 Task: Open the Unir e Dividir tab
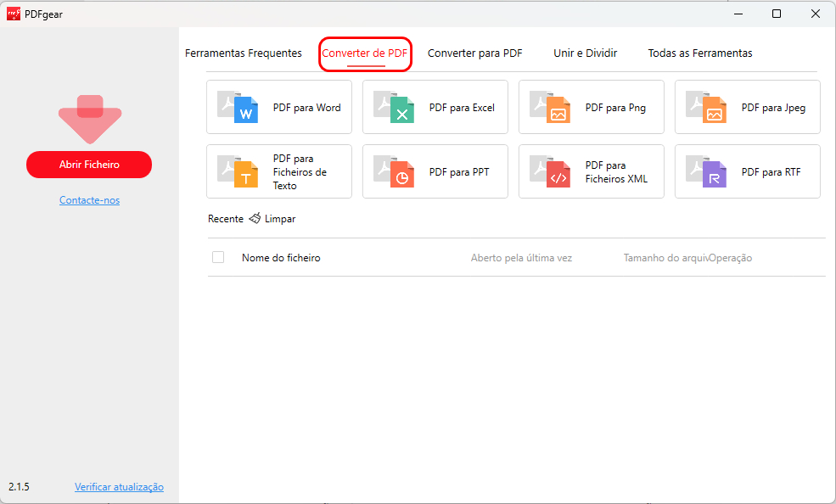pos(585,53)
